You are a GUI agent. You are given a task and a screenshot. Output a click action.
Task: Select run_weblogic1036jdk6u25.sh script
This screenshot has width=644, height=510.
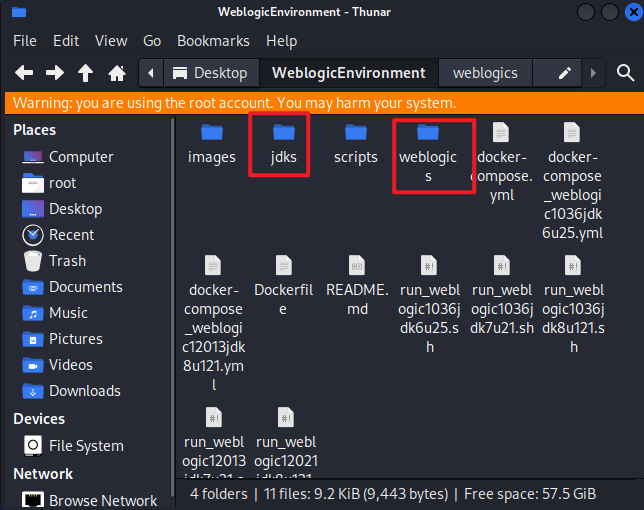(429, 305)
